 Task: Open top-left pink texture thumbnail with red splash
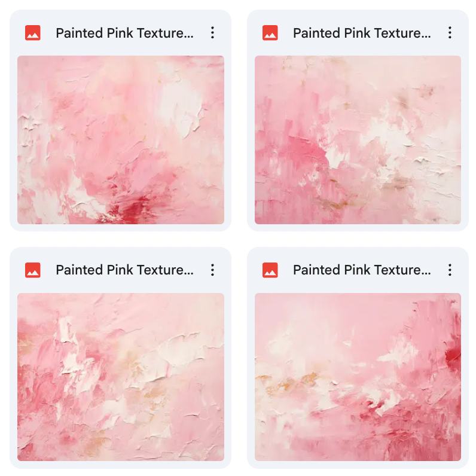click(121, 140)
